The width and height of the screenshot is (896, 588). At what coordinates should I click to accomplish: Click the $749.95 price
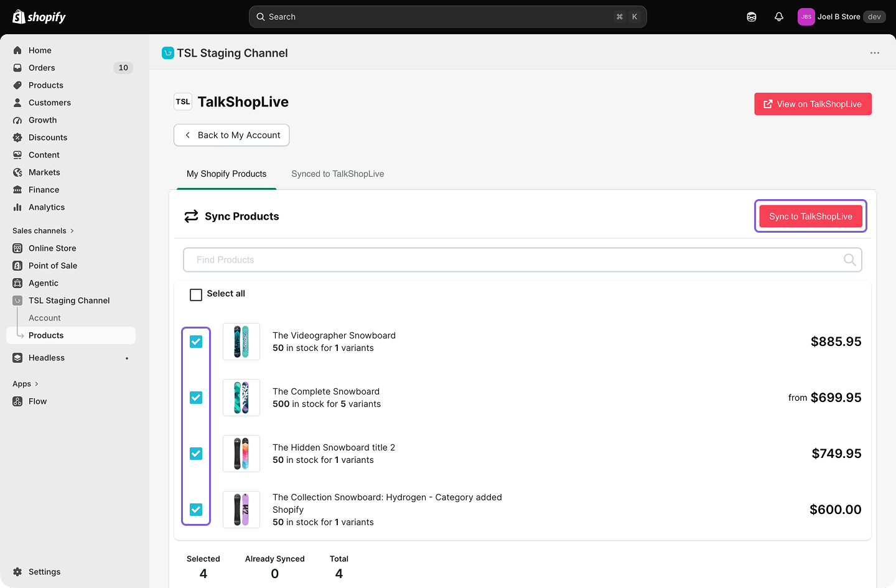pyautogui.click(x=837, y=454)
